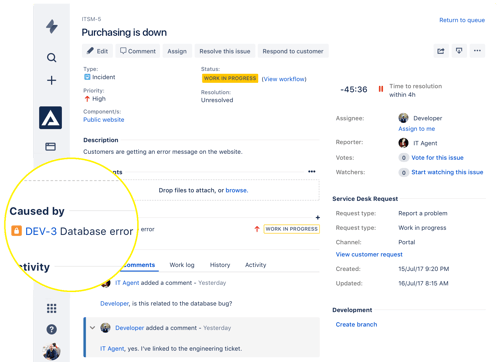Click Respond to customer button
500x362 pixels.
[x=293, y=51]
